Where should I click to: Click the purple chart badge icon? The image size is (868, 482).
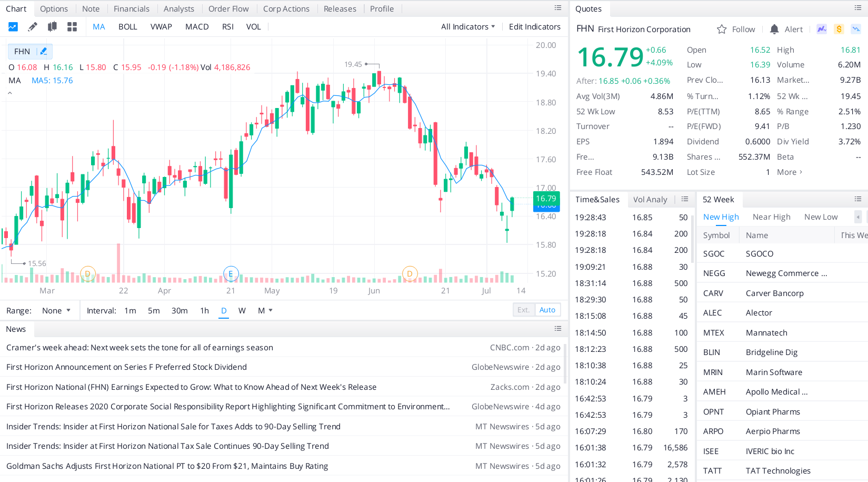[822, 29]
